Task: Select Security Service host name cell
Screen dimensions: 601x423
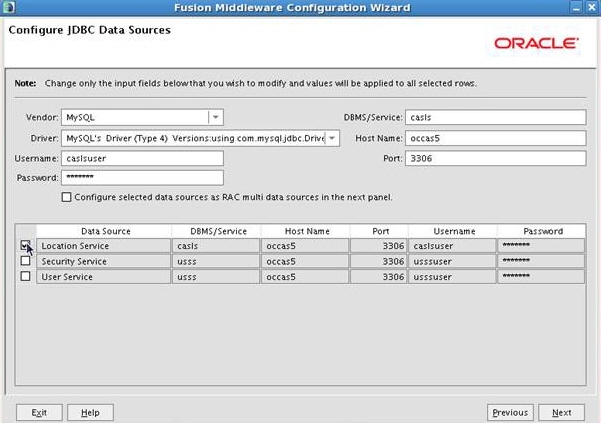Action: tap(305, 261)
